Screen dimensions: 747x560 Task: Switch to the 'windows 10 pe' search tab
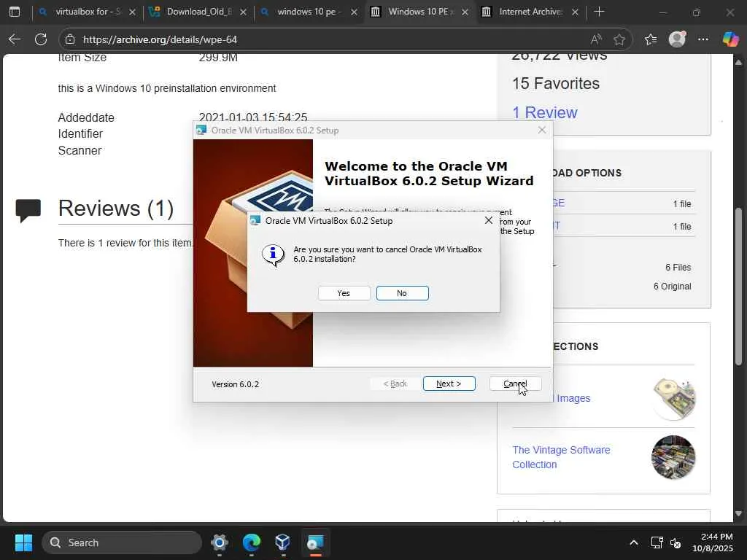[309, 12]
